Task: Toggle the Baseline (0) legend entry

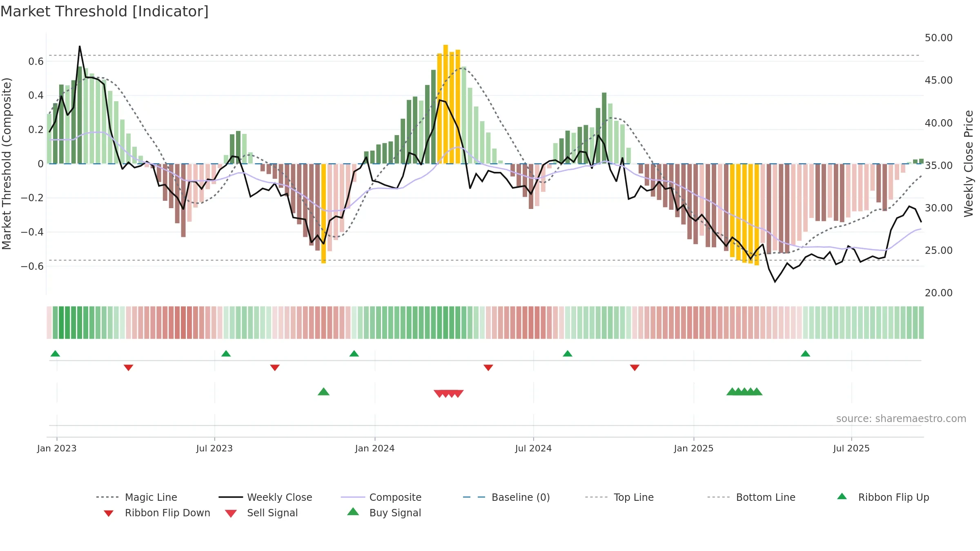Action: pyautogui.click(x=506, y=497)
